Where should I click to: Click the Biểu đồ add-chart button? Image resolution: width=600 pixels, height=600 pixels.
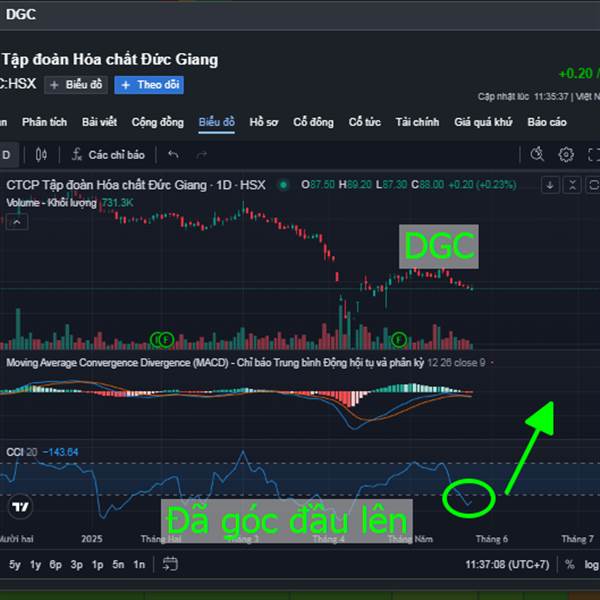coord(76,85)
